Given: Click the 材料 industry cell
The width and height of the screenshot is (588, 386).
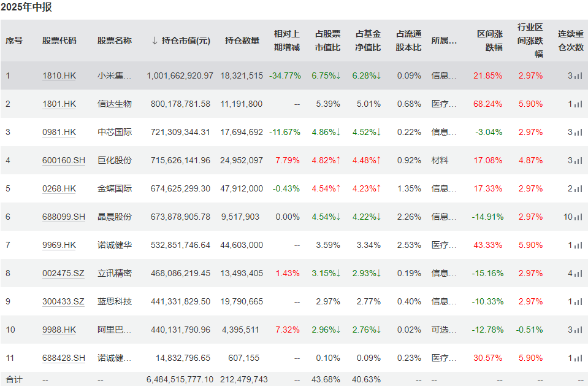Looking at the screenshot, I should pyautogui.click(x=440, y=160).
